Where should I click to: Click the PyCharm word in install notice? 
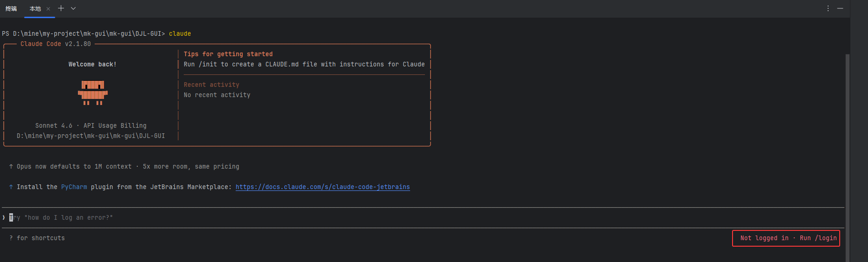[74, 187]
